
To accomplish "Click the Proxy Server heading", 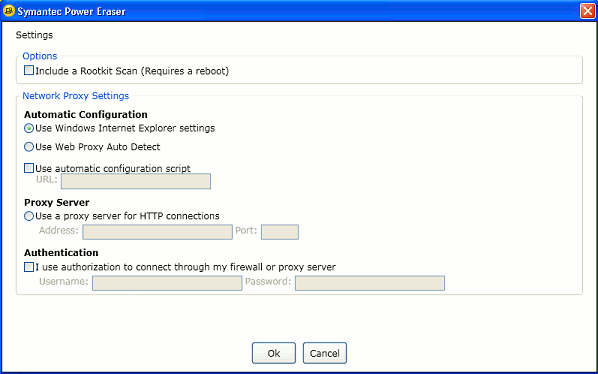I will point(57,202).
